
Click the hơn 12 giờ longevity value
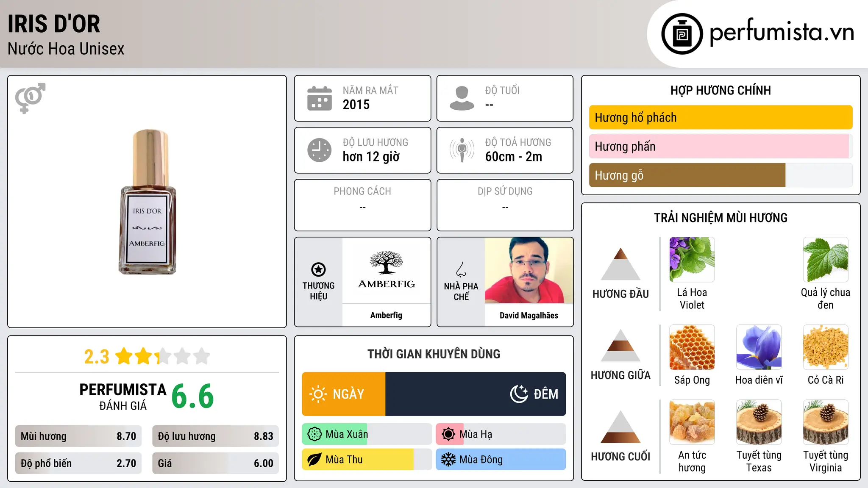tap(371, 157)
